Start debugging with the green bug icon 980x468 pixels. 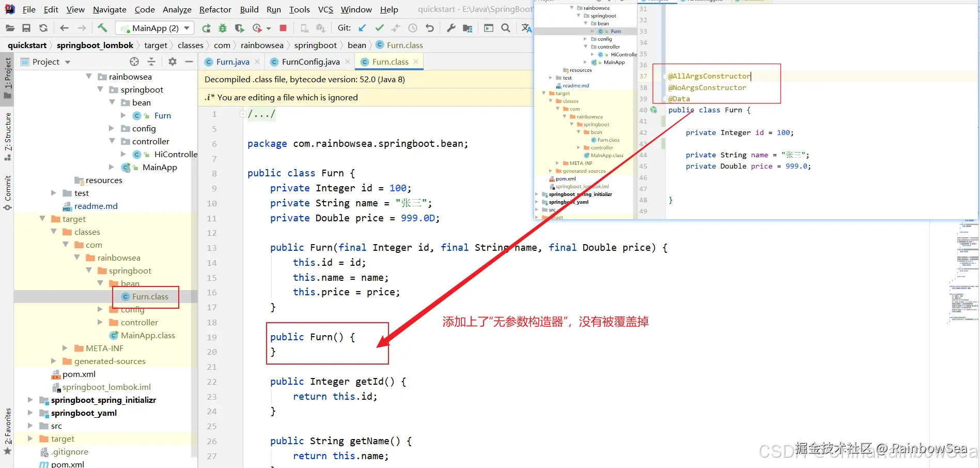[x=223, y=28]
